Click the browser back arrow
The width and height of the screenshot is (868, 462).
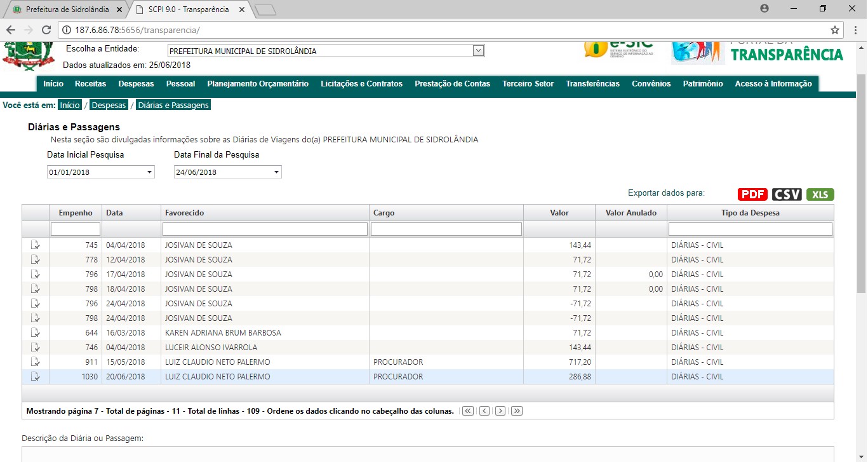click(x=11, y=30)
